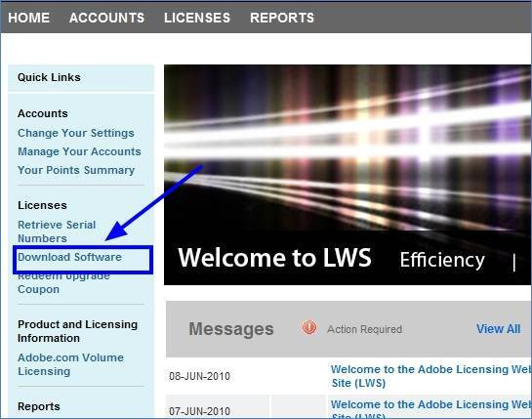This screenshot has width=532, height=419.
Task: Click the Accounts heading in Quick Links
Action: (x=43, y=113)
